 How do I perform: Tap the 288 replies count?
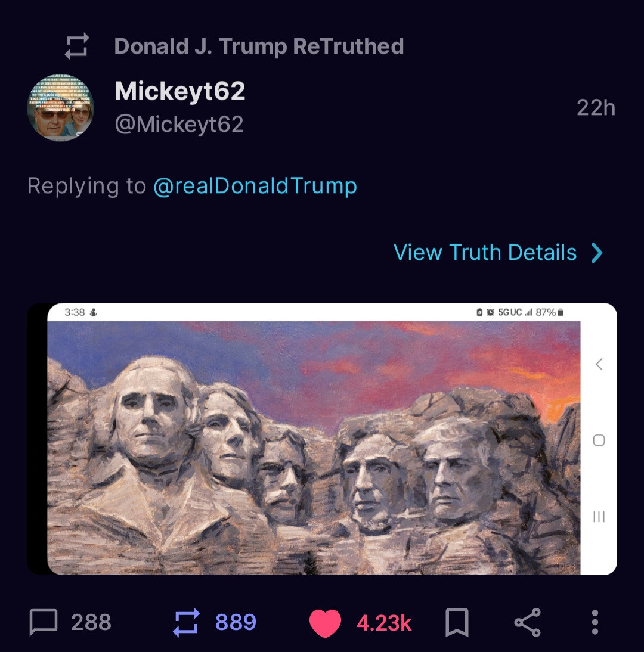91,623
